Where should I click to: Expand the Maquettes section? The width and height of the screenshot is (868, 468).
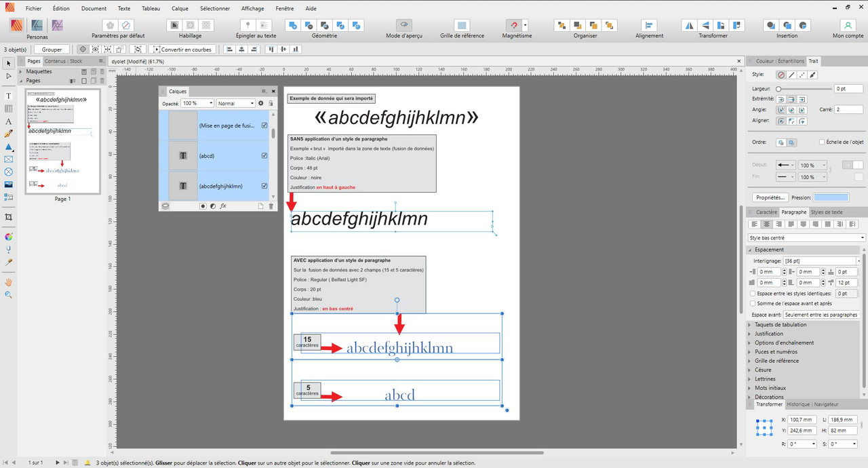pyautogui.click(x=22, y=71)
